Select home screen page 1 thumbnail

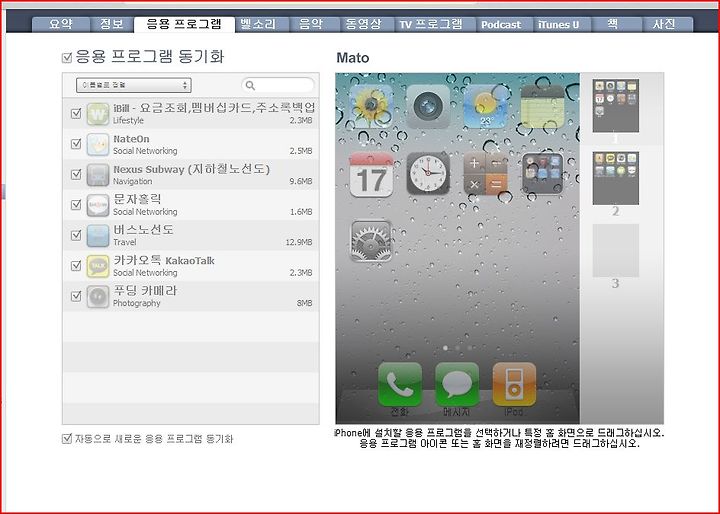(616, 106)
